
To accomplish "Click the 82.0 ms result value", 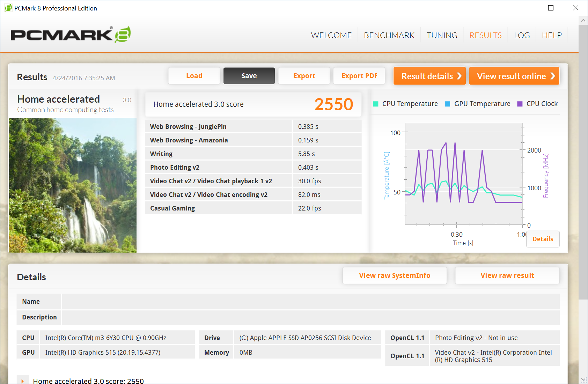I will coord(309,194).
